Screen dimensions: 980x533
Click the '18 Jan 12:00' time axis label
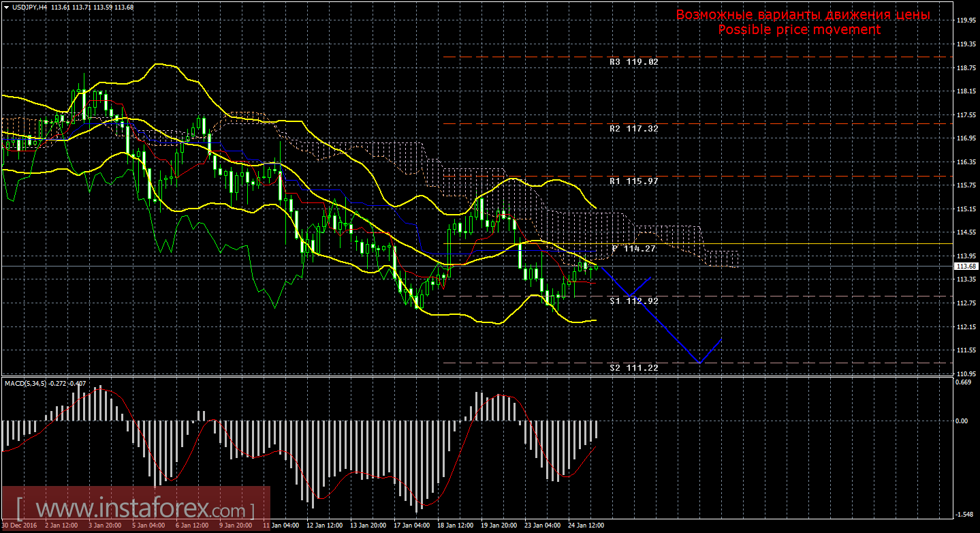(x=455, y=526)
